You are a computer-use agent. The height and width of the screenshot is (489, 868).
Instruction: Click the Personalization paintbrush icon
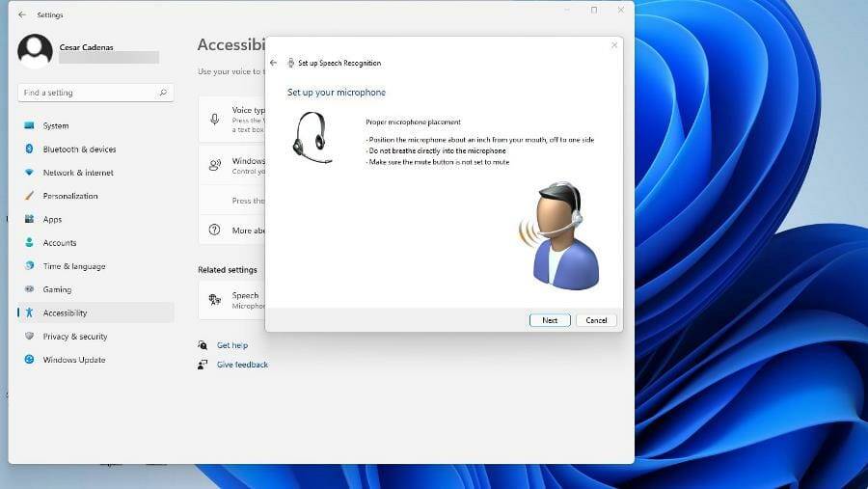[x=29, y=196]
